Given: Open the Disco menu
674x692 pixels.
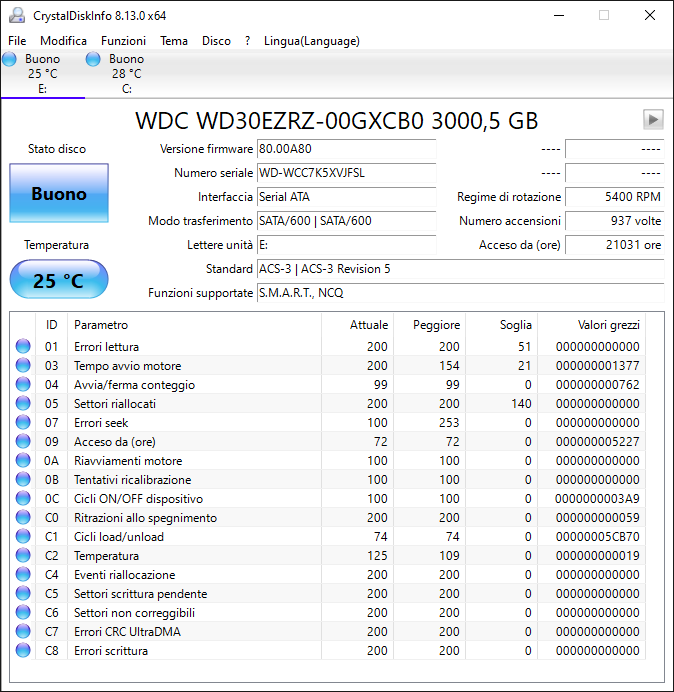Looking at the screenshot, I should tap(216, 41).
